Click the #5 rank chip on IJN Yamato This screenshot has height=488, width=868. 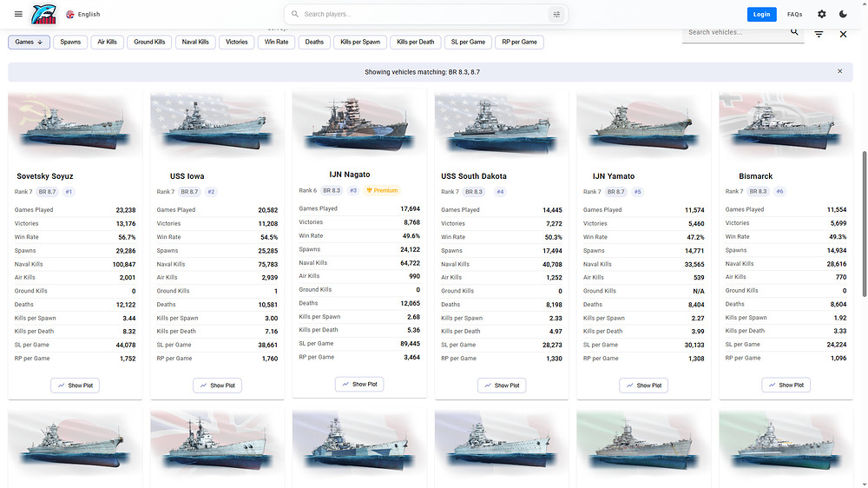pos(637,192)
